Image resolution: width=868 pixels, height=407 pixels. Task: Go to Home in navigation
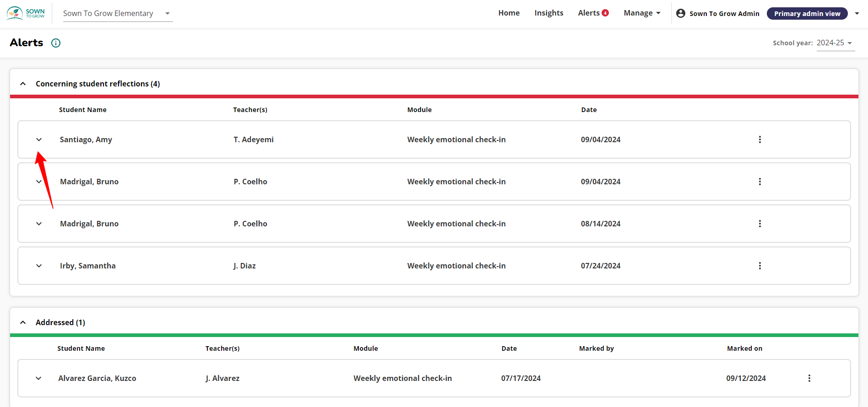pos(509,13)
